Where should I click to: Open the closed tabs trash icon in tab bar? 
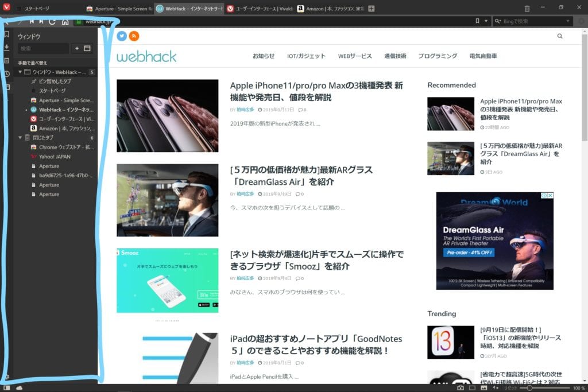527,8
